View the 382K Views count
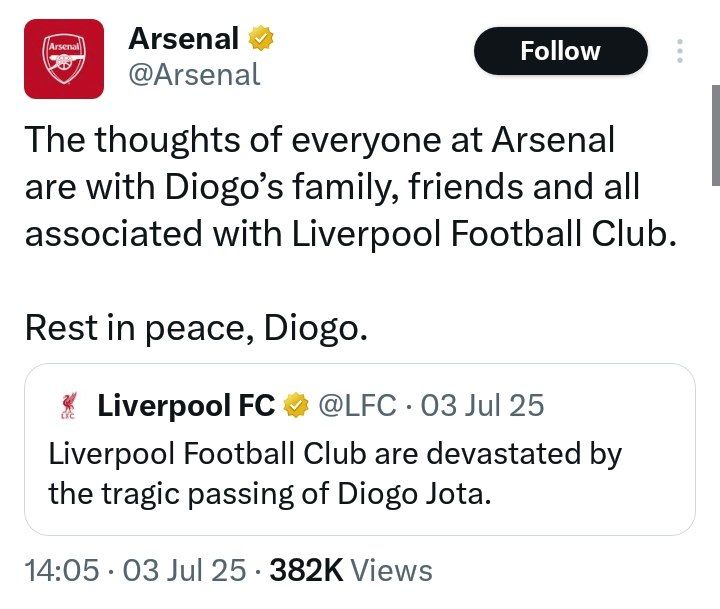Viewport: 720px width, 609px height. pyautogui.click(x=351, y=571)
